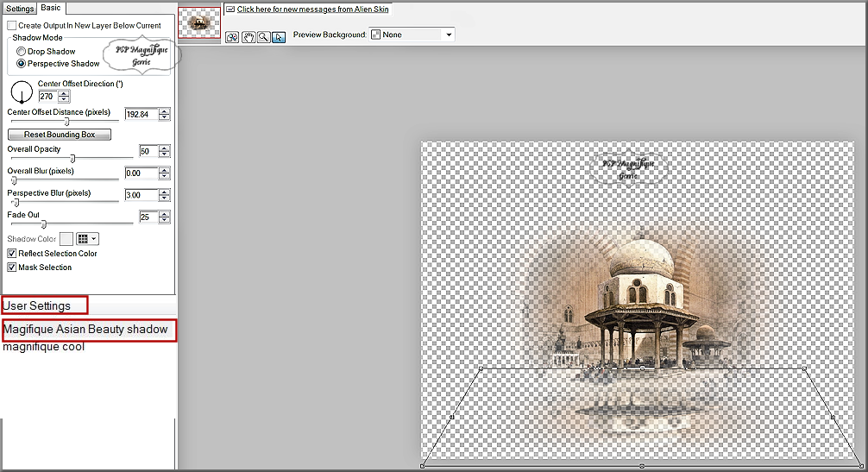This screenshot has height=472, width=868.
Task: Select the Drop Shadow radio button
Action: click(22, 52)
